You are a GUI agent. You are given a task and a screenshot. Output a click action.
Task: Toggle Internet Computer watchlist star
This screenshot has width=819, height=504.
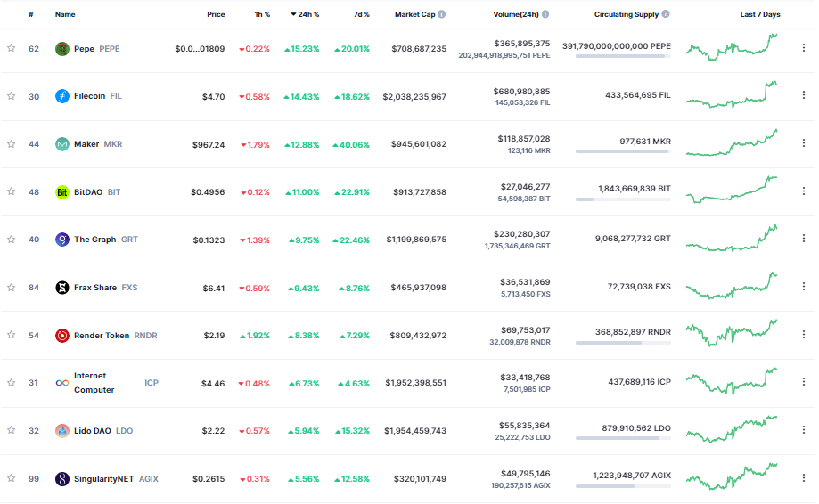pyautogui.click(x=11, y=383)
